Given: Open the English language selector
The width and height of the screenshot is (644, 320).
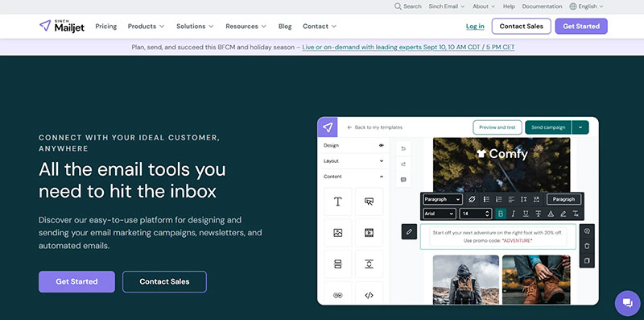Looking at the screenshot, I should [x=586, y=6].
